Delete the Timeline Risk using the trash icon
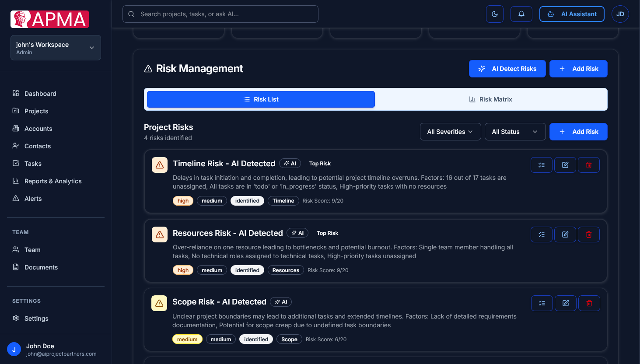640x364 pixels. click(589, 165)
